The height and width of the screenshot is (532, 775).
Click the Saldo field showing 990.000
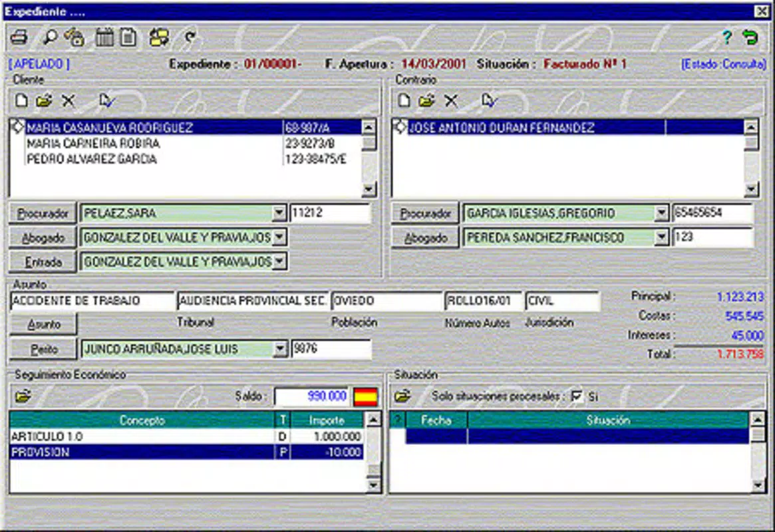click(312, 396)
